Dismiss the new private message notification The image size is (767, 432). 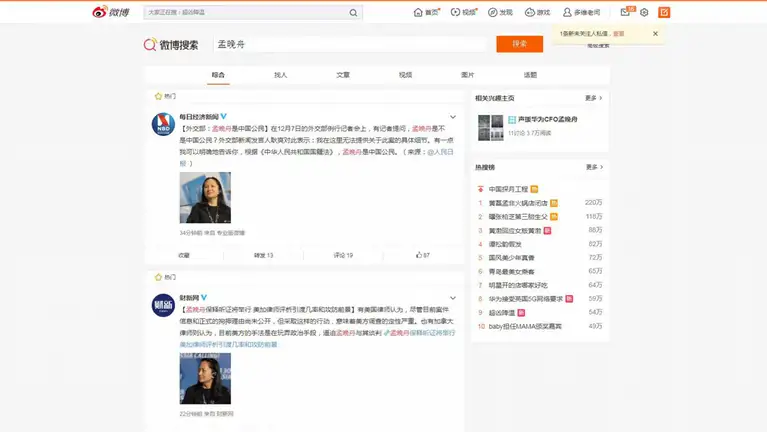pyautogui.click(x=655, y=33)
